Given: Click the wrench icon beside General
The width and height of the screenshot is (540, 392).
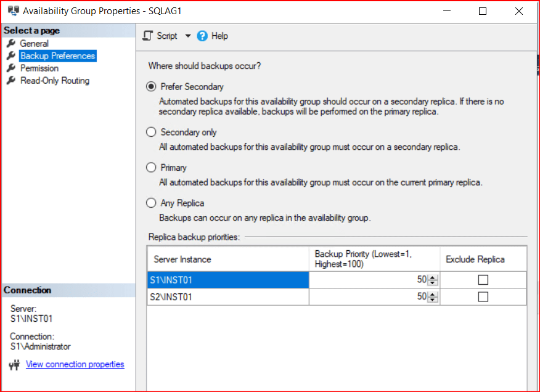Looking at the screenshot, I should pos(10,43).
